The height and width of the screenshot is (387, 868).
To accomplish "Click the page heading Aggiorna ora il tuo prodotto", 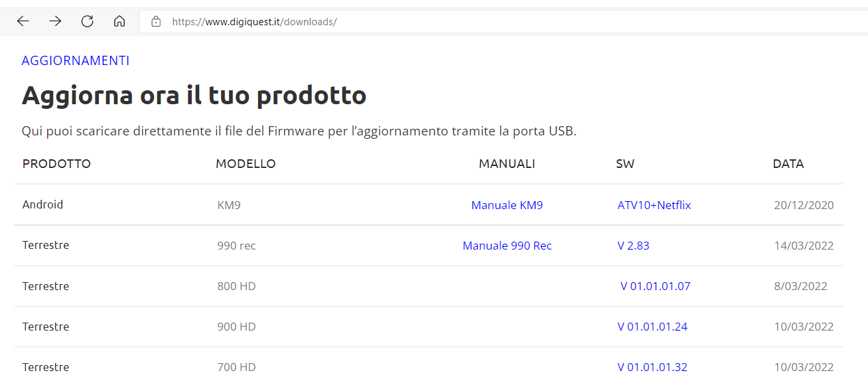I will (x=194, y=95).
